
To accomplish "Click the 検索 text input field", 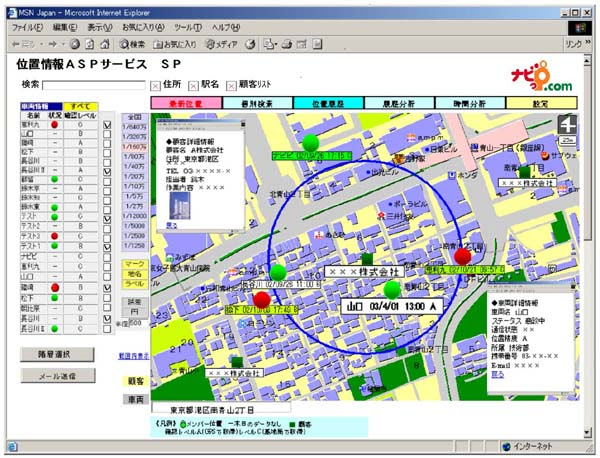I will [x=94, y=85].
